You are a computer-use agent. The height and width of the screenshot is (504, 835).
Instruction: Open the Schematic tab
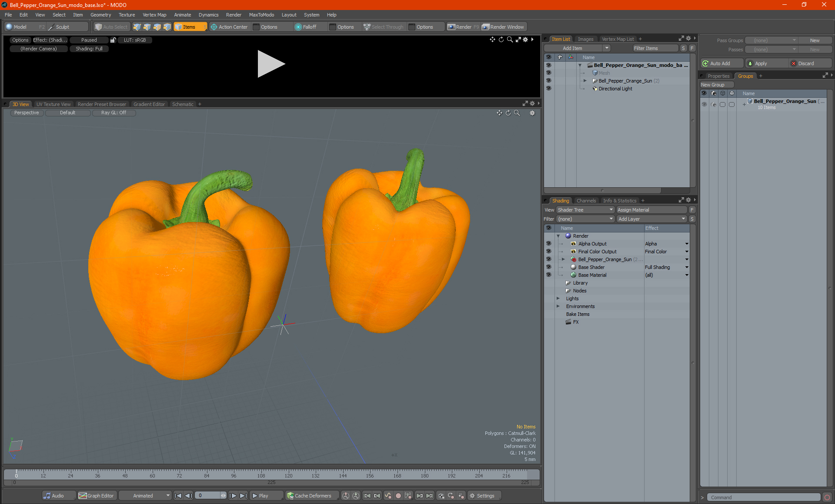pyautogui.click(x=183, y=104)
